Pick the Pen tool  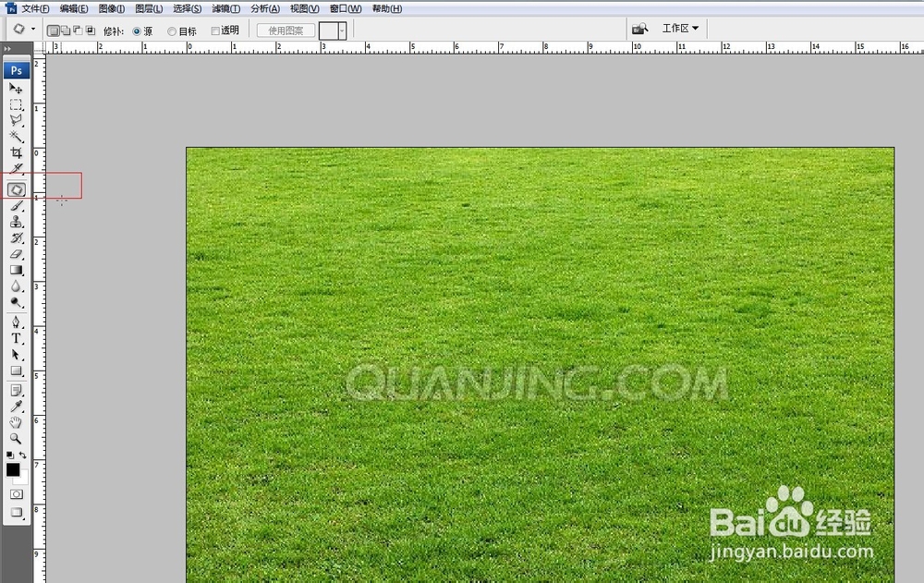(x=16, y=322)
